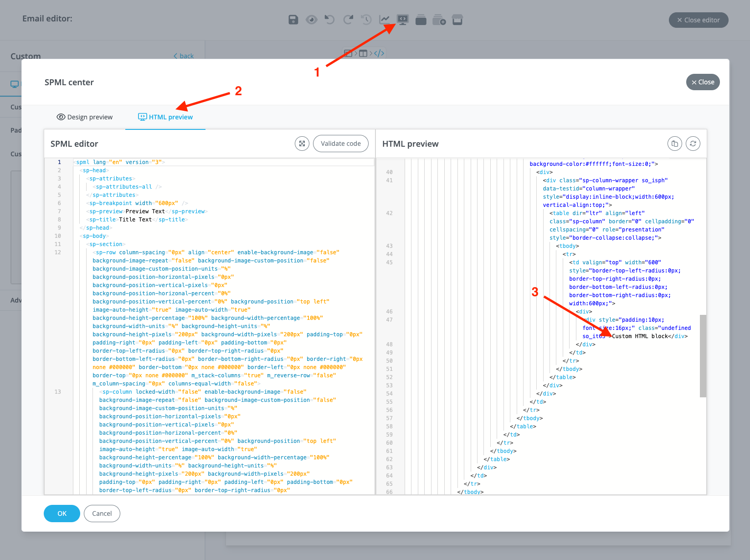This screenshot has width=750, height=560.
Task: Select the code breadcrumb icon
Action: [x=379, y=53]
